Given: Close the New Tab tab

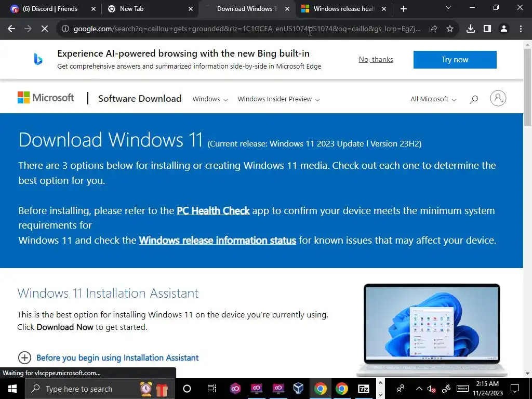Looking at the screenshot, I should [x=190, y=9].
